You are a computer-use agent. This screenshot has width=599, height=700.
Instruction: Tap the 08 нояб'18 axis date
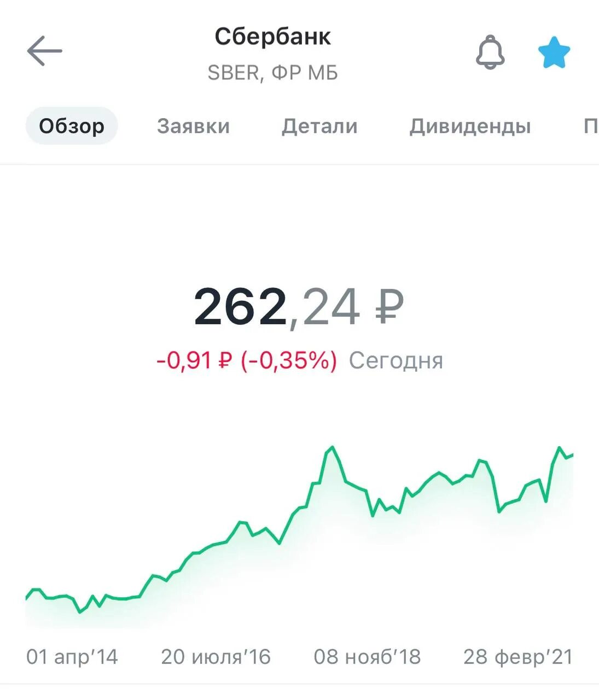tap(367, 657)
